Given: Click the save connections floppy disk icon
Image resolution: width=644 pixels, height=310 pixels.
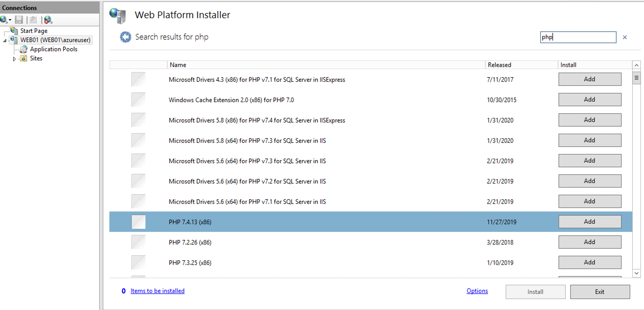Looking at the screenshot, I should (19, 20).
